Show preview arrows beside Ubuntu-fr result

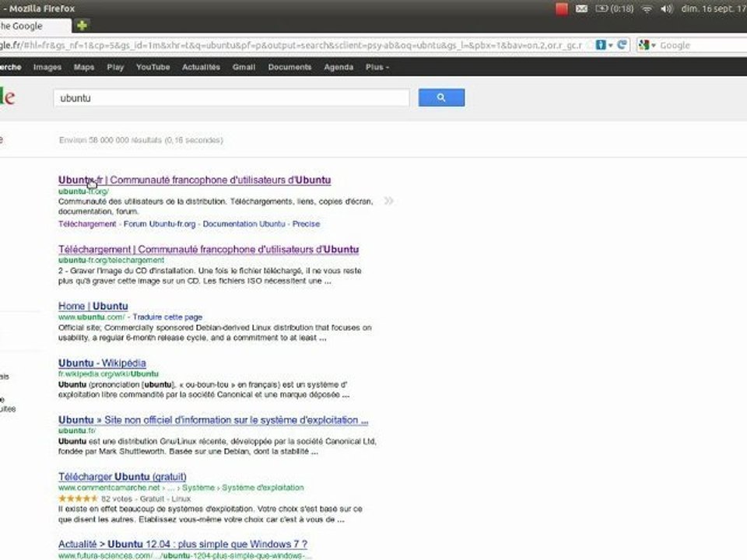point(389,201)
